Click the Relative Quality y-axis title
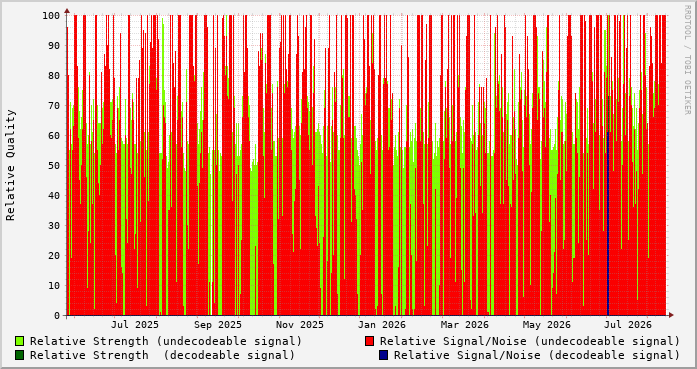 click(x=11, y=165)
